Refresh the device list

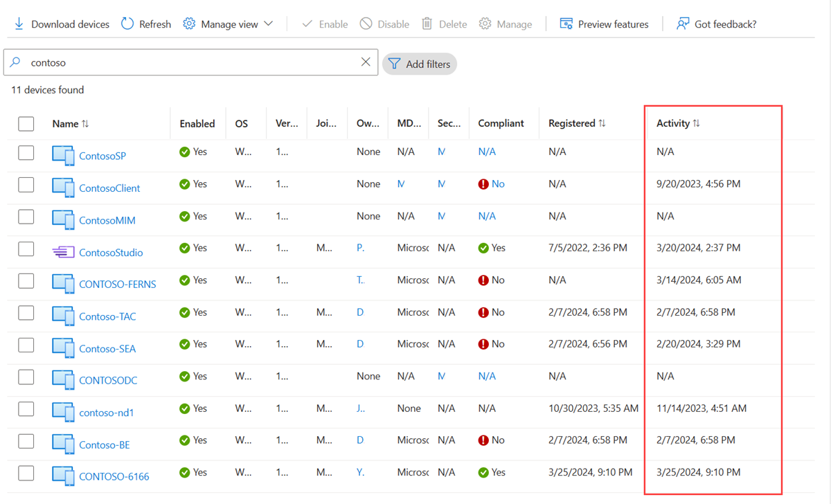pyautogui.click(x=126, y=23)
